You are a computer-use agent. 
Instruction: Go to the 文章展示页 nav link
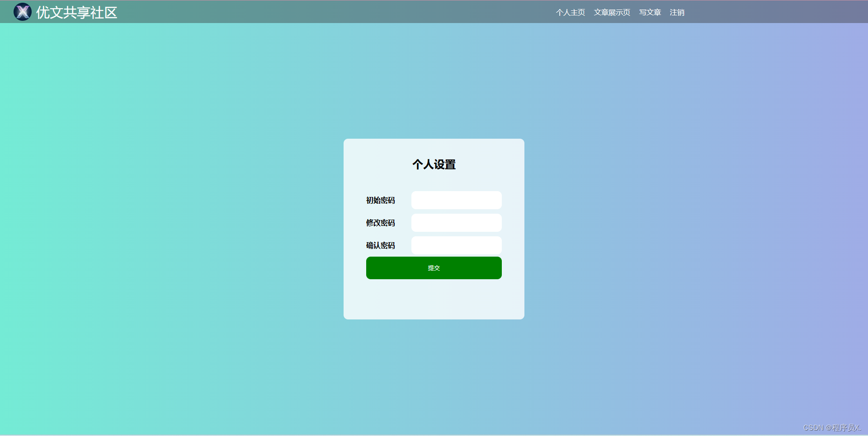tap(612, 13)
